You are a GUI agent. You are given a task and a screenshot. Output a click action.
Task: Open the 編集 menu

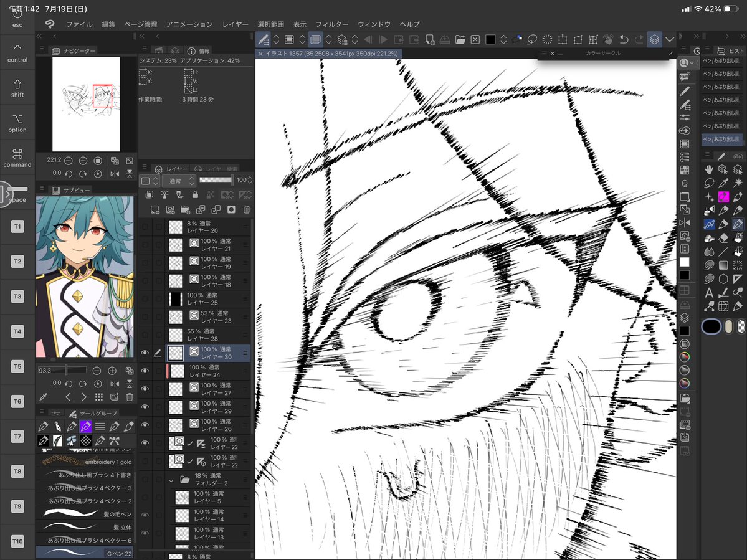[108, 24]
